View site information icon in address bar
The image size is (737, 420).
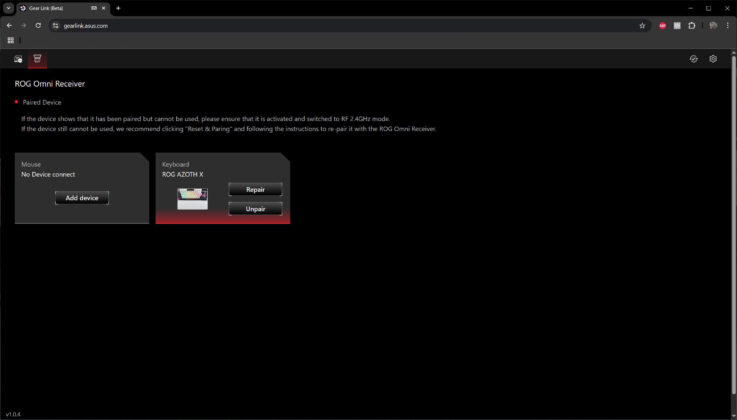[56, 26]
